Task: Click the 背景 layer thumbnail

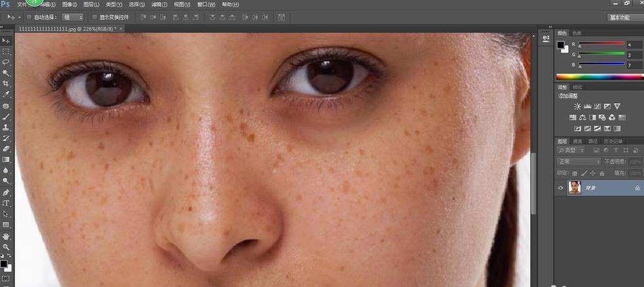Action: tap(575, 187)
